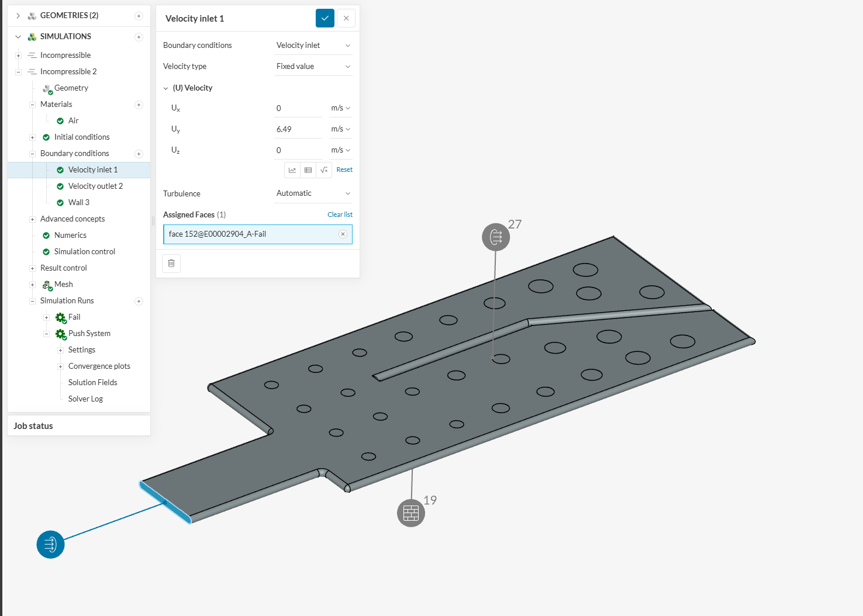Click the Ux velocity input field

298,108
